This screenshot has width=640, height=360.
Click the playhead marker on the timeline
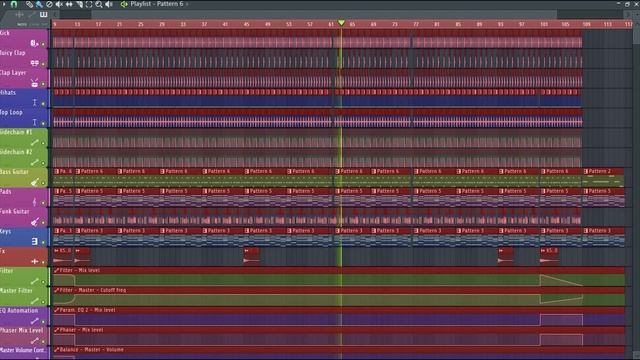341,23
